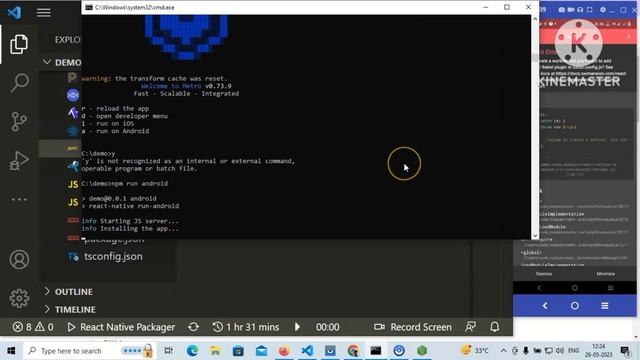Open notifications bell in status bar

tap(494, 327)
